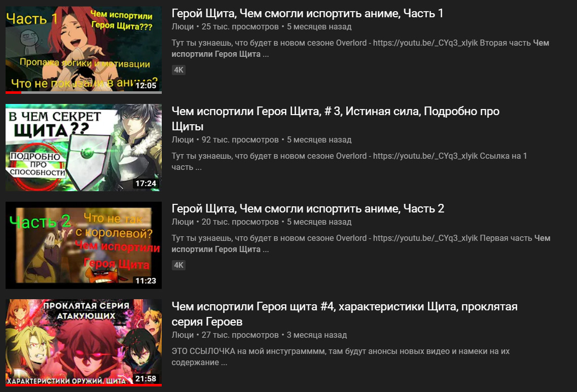
Task: Click the 11:23 duration badge
Action: pyautogui.click(x=146, y=281)
